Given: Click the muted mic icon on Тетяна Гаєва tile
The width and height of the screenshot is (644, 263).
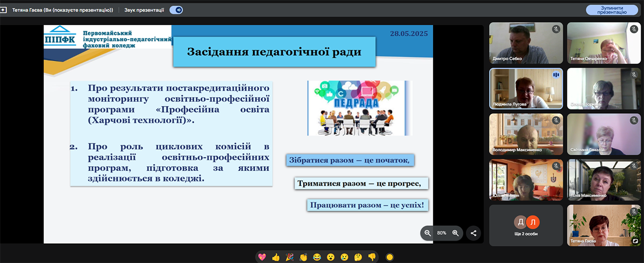Looking at the screenshot, I should pos(634,211).
